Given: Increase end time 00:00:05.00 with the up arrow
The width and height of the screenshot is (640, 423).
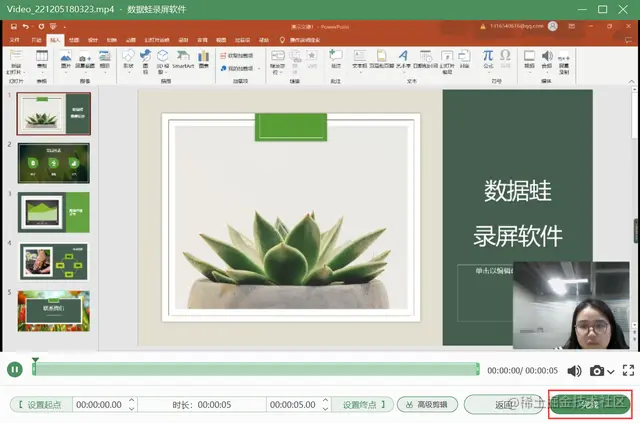Looking at the screenshot, I should click(325, 401).
